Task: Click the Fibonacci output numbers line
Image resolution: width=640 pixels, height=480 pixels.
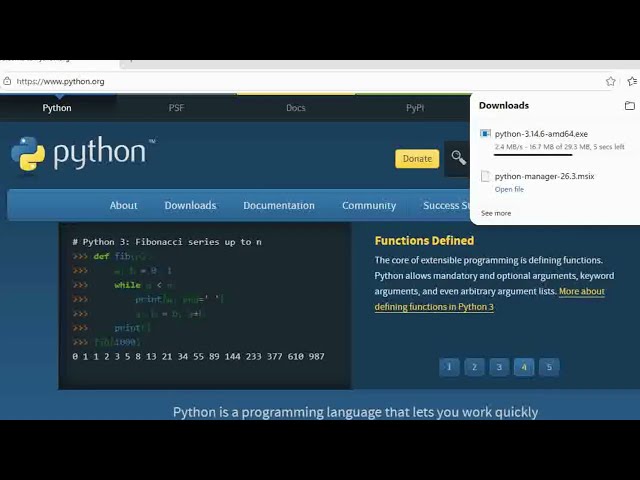Action: click(198, 356)
